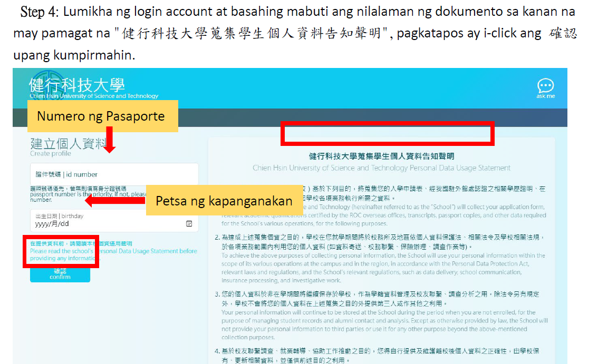598x364 pixels.
Task: Click the confirm button
Action: pos(60,274)
